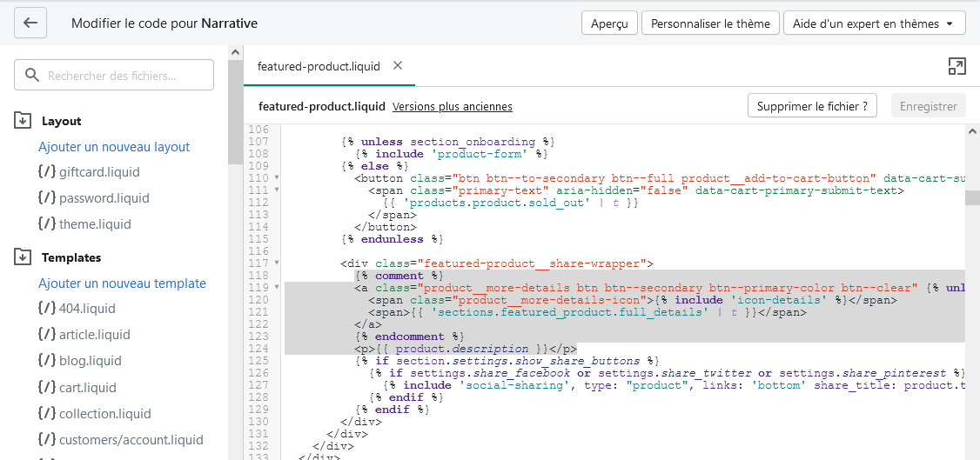Open theme.liquid from Layout
The height and width of the screenshot is (460, 980).
95,224
